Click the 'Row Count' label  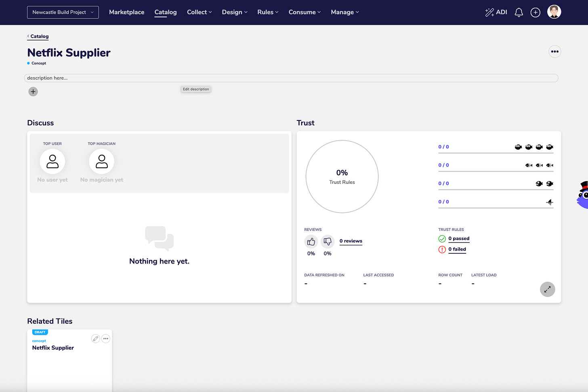450,275
